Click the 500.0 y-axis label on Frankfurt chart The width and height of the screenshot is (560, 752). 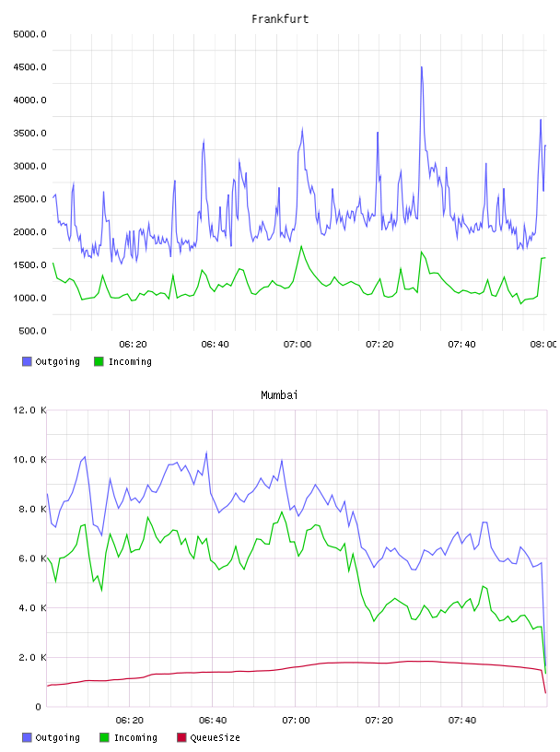pos(32,331)
